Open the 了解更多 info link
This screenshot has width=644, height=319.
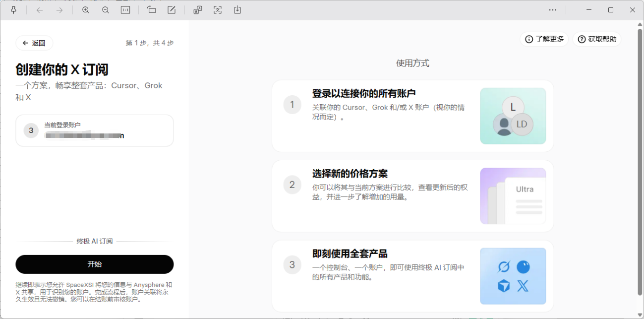544,39
